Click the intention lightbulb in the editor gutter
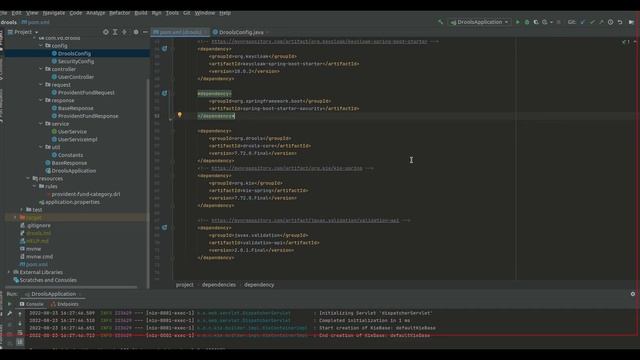The image size is (640, 360). click(x=180, y=115)
